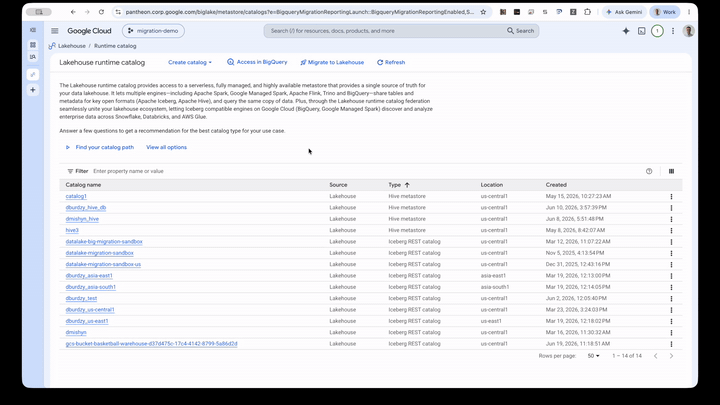Click the Google Cloud logo

coord(89,31)
